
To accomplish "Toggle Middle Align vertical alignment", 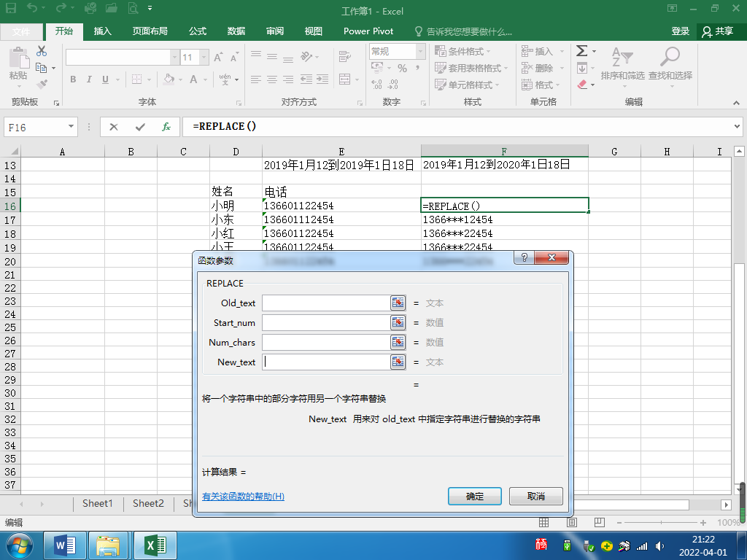I will 272,56.
